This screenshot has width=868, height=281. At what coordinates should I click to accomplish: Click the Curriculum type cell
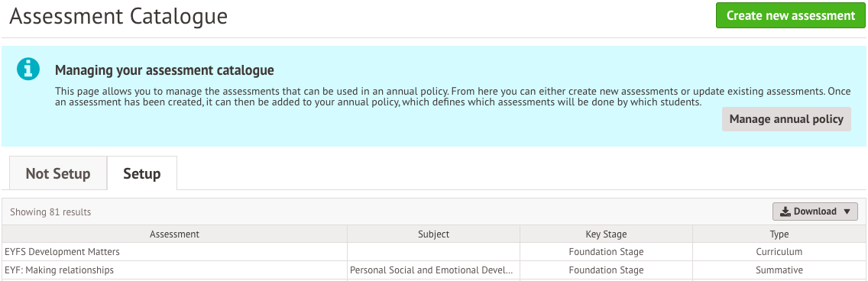[x=779, y=252]
